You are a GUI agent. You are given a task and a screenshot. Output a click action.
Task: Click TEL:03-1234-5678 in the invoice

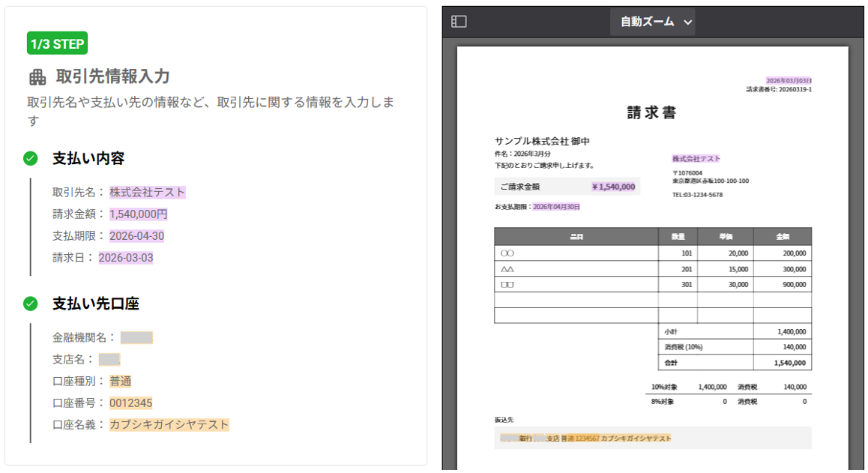tap(698, 195)
